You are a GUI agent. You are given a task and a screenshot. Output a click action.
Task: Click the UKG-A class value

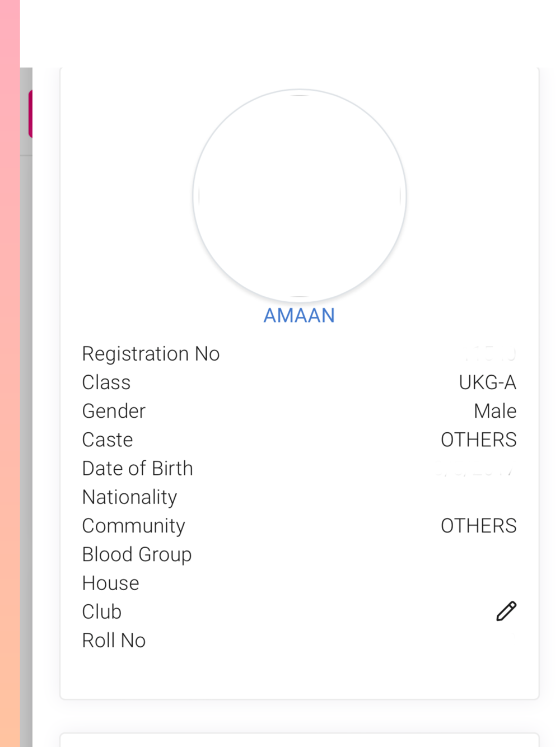(487, 382)
